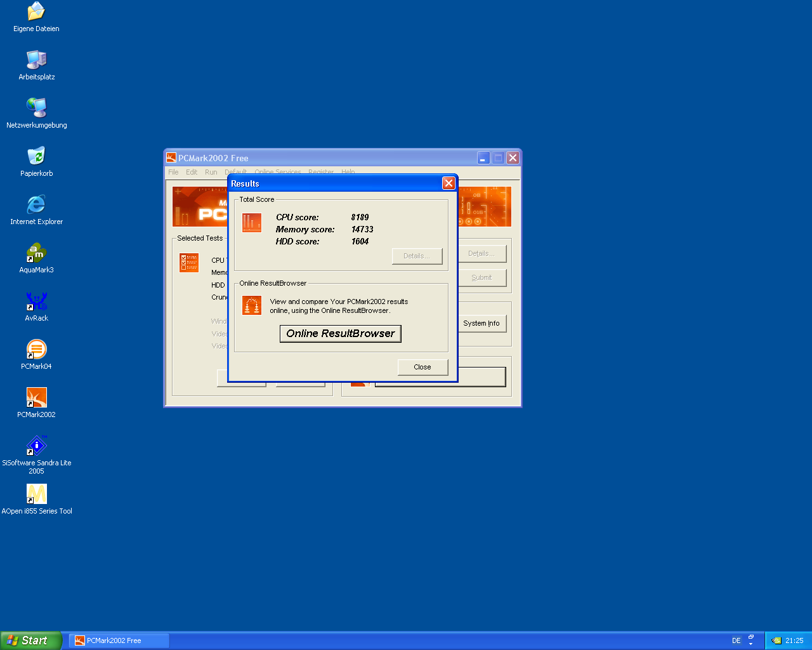This screenshot has height=650, width=812.
Task: Click the Details button in Total Score group
Action: coord(417,256)
